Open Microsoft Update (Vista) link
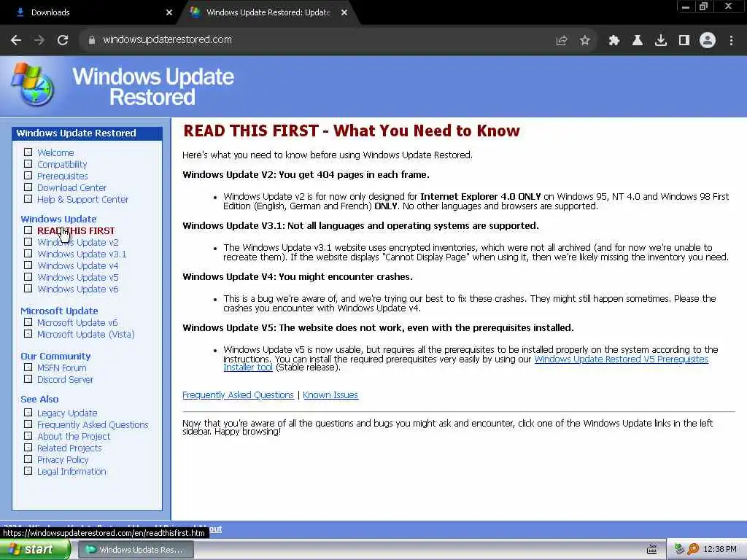The width and height of the screenshot is (747, 560). click(x=86, y=334)
